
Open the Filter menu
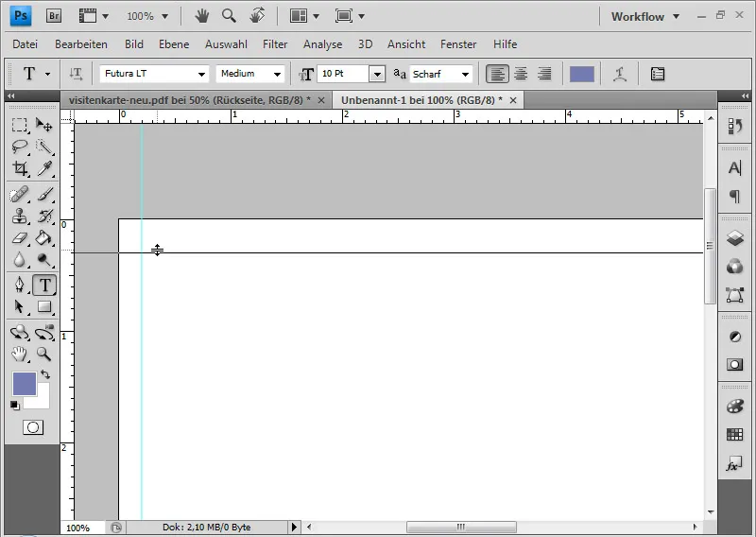[x=275, y=43]
